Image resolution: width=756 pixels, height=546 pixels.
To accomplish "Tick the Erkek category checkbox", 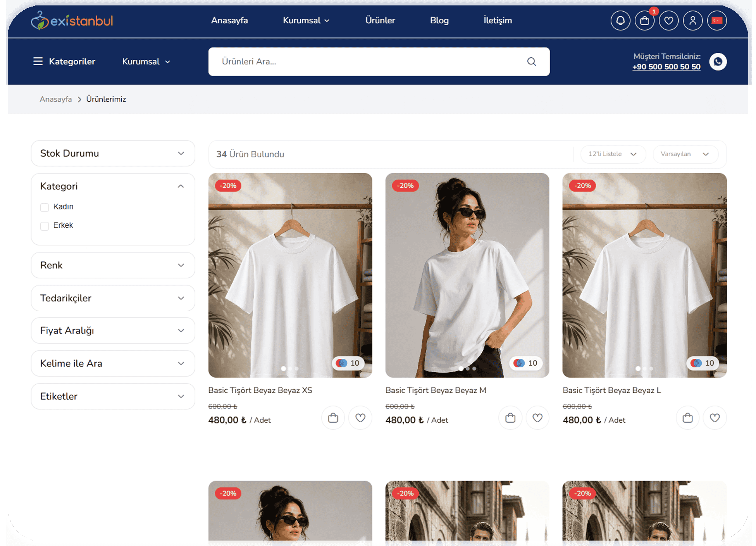I will [45, 226].
